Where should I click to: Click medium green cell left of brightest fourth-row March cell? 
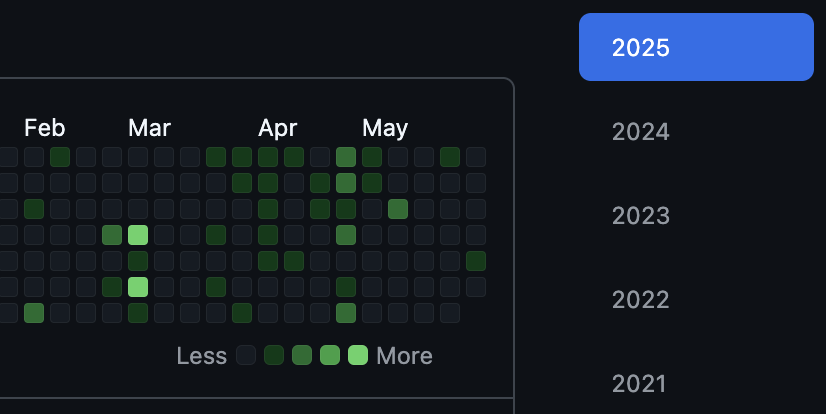pyautogui.click(x=112, y=235)
